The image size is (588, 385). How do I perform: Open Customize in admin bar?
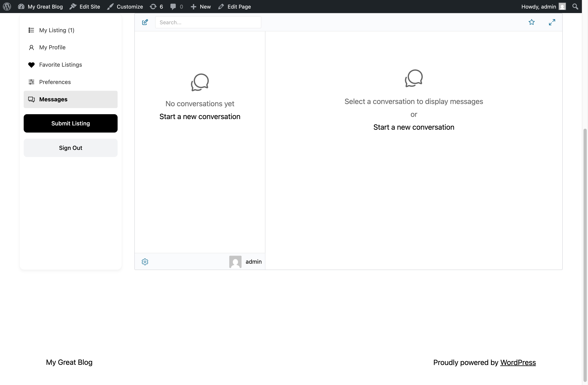tap(125, 6)
